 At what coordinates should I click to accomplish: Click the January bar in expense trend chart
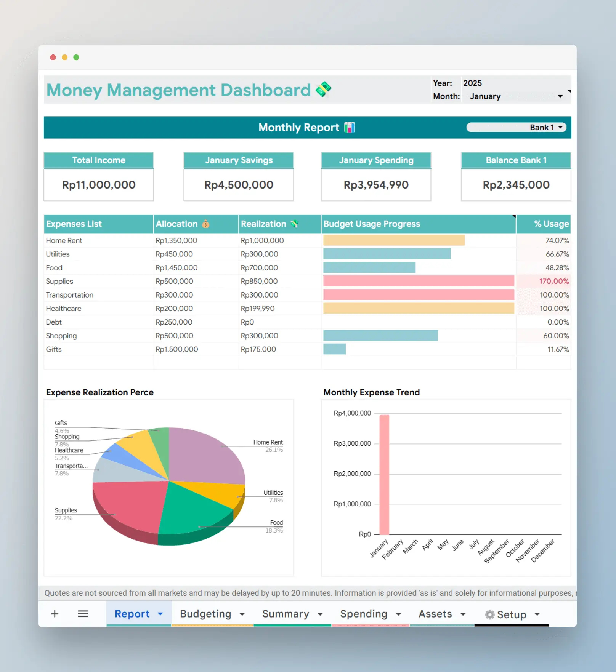384,475
